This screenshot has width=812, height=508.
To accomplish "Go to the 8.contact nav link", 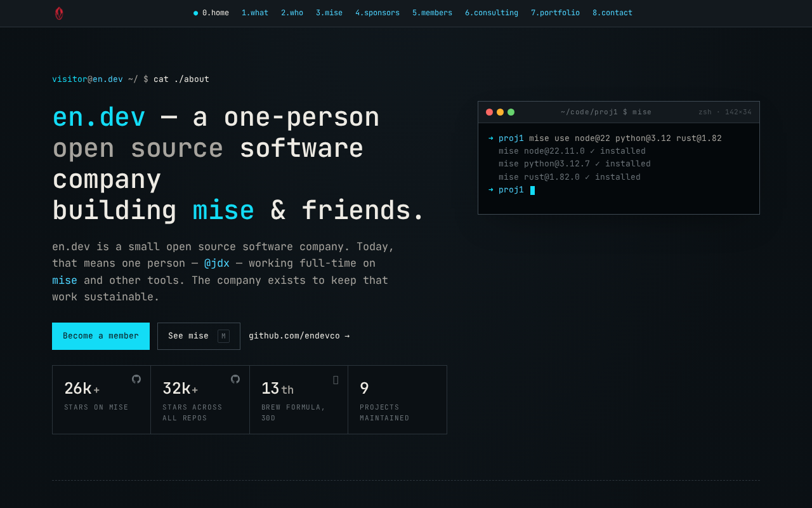I will pyautogui.click(x=612, y=13).
